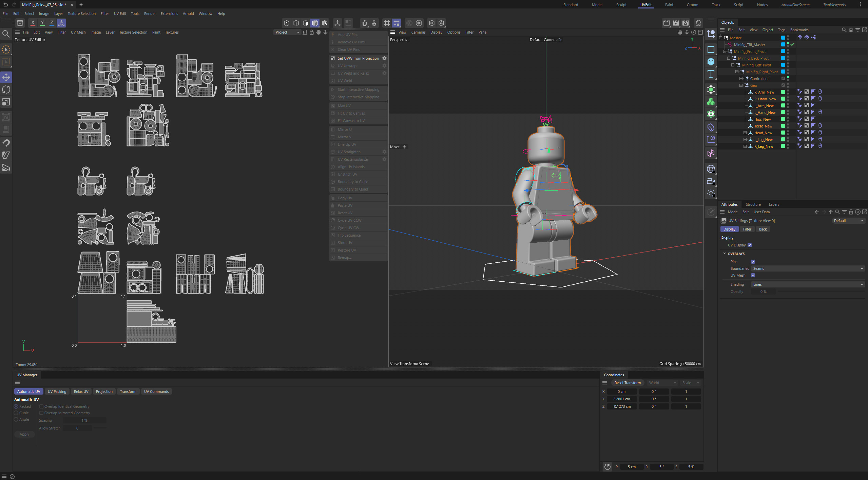Click the Apply button in Automatic UV
This screenshot has width=868, height=480.
coord(24,434)
